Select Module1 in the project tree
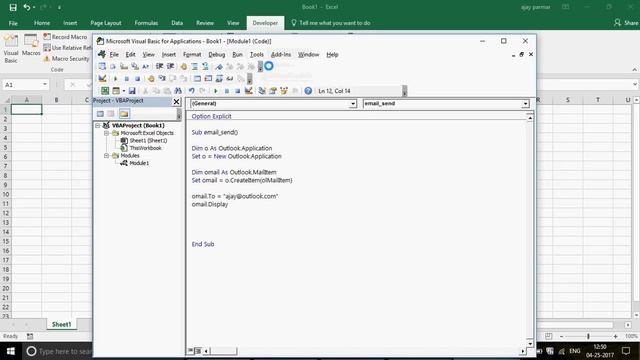Viewport: 640px width, 360px height. (135, 163)
